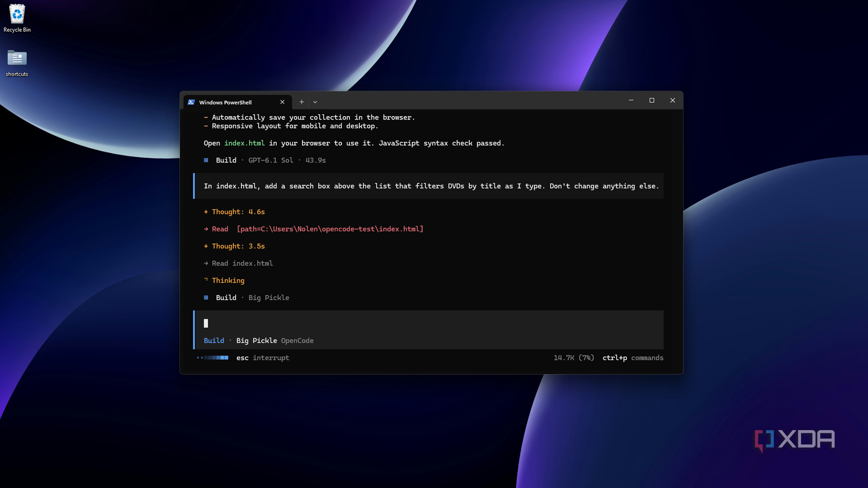Click 'JavaScript syntax check passed' text
The width and height of the screenshot is (868, 488).
[441, 143]
